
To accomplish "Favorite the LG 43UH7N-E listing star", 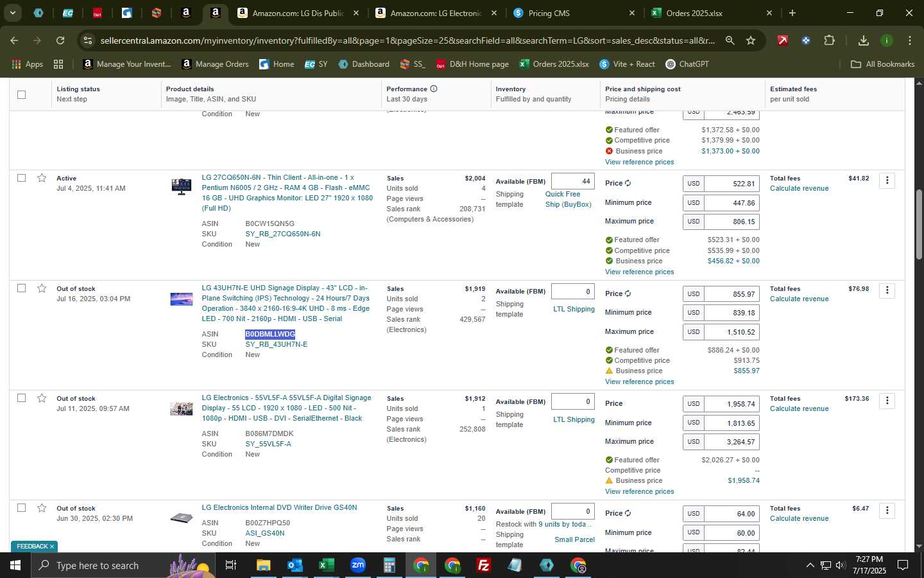I will tap(42, 288).
